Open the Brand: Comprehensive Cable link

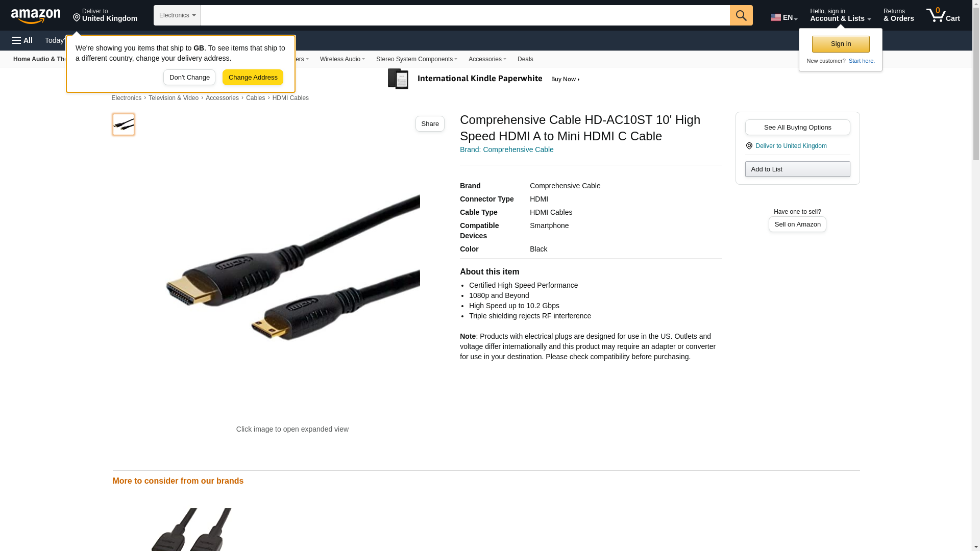coord(506,149)
